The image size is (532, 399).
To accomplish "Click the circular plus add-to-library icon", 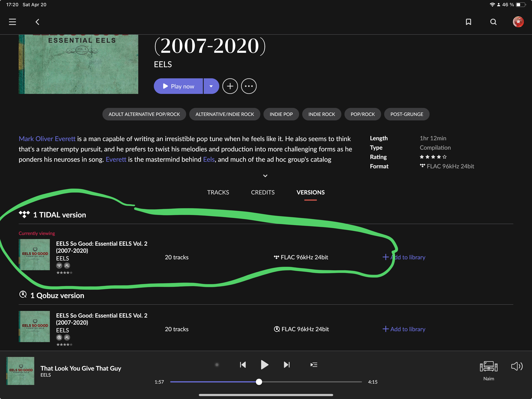I will (x=230, y=86).
